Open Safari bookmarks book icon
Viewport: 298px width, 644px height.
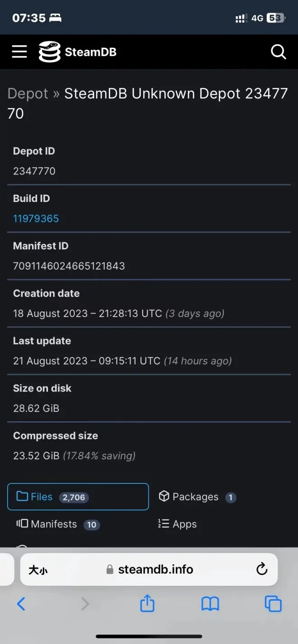[x=210, y=603]
